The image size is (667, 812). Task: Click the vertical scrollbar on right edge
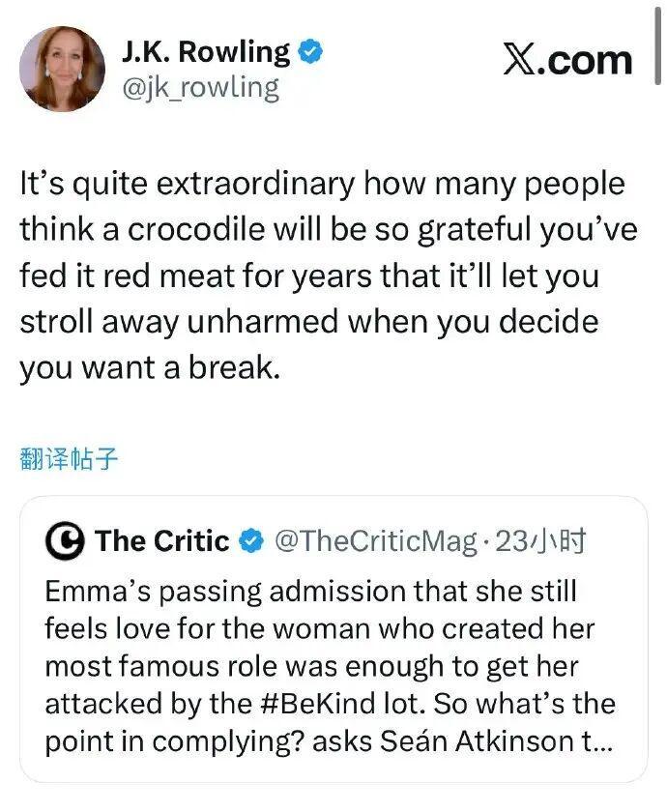click(x=659, y=43)
